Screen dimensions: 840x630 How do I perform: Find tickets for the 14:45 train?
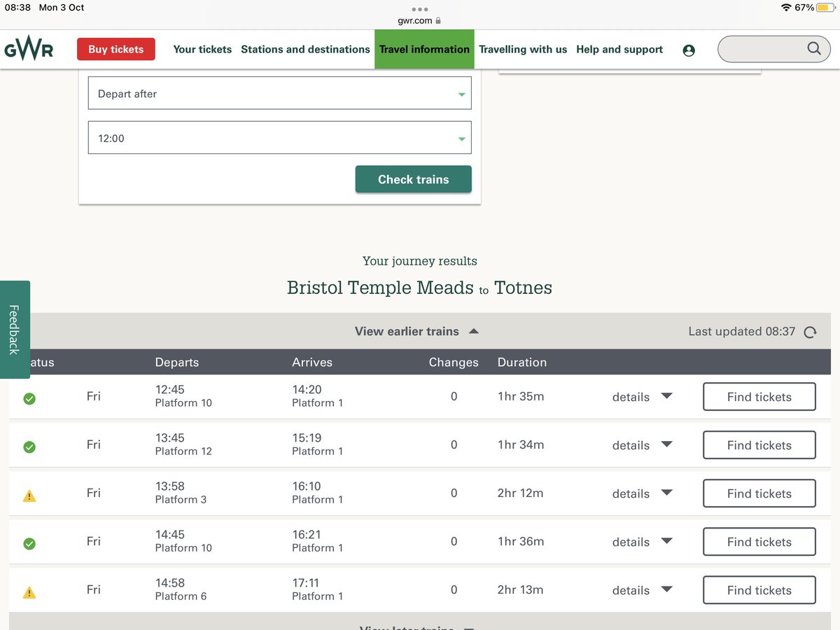click(x=759, y=542)
